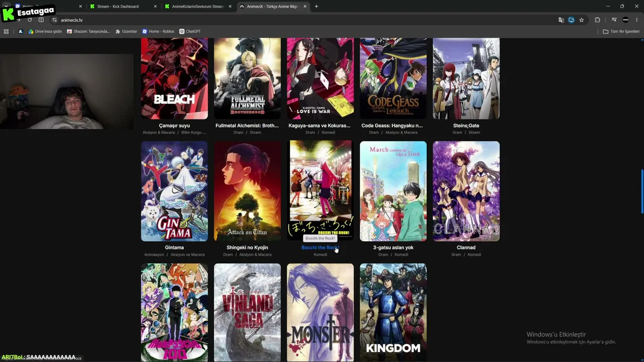
Task: Open the Tüm Yer İşaretleri folder
Action: click(x=621, y=31)
